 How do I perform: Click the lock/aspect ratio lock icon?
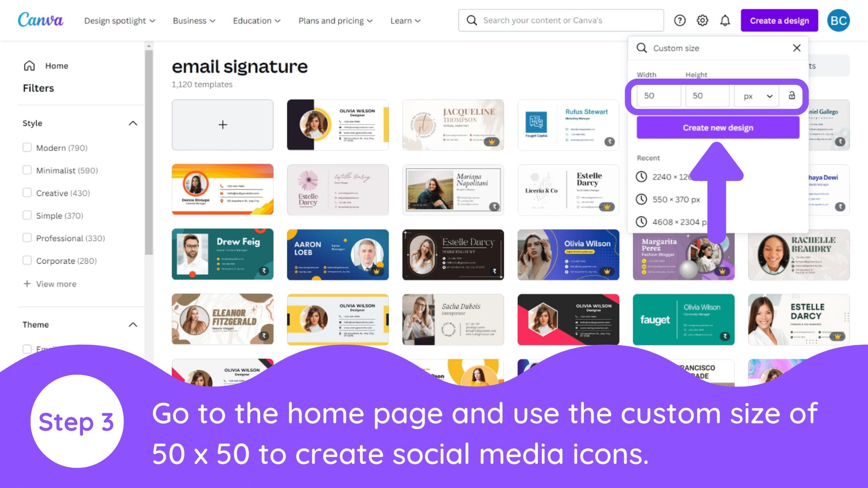point(790,95)
